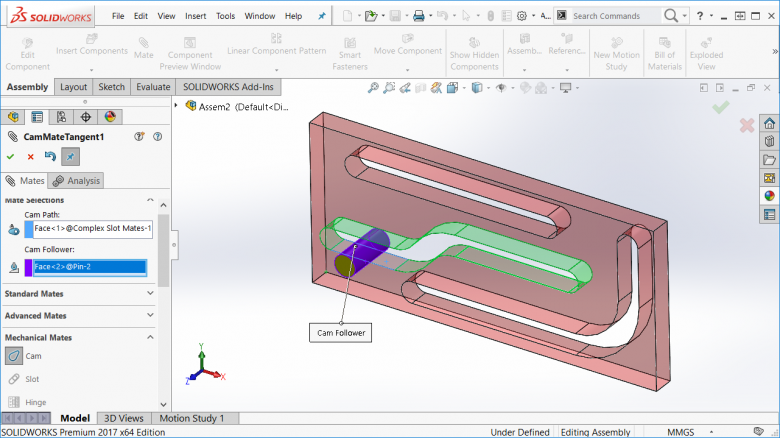Open the Insert menu

coord(195,16)
